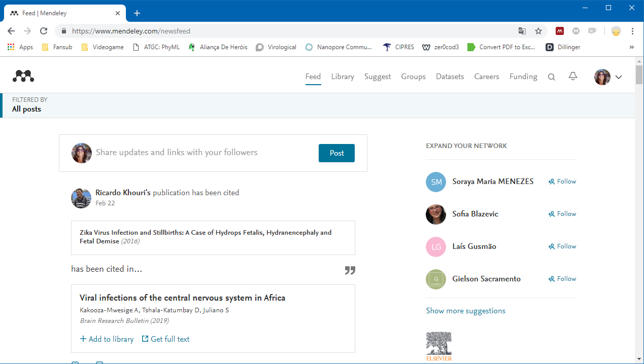
Task: Click Add to library
Action: [107, 339]
